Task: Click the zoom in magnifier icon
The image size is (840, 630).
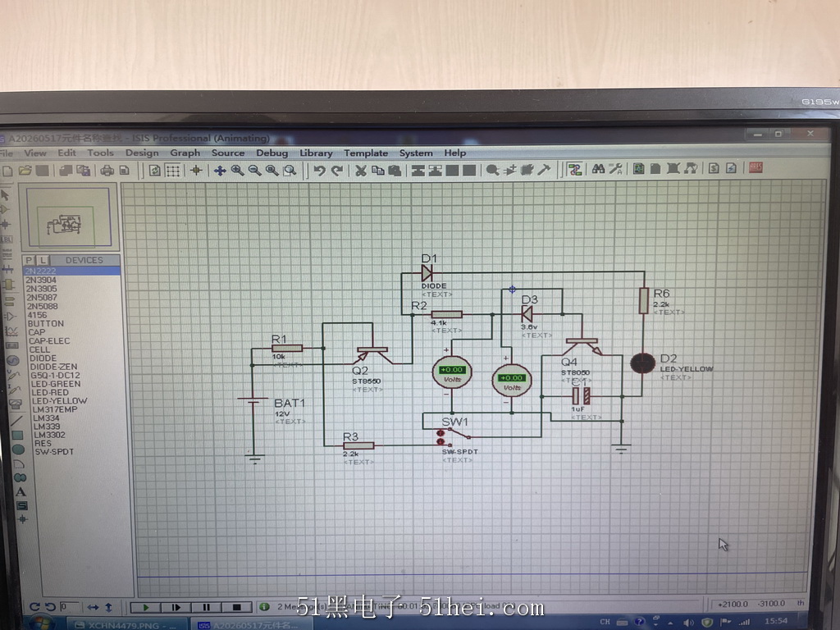Action: coord(237,171)
